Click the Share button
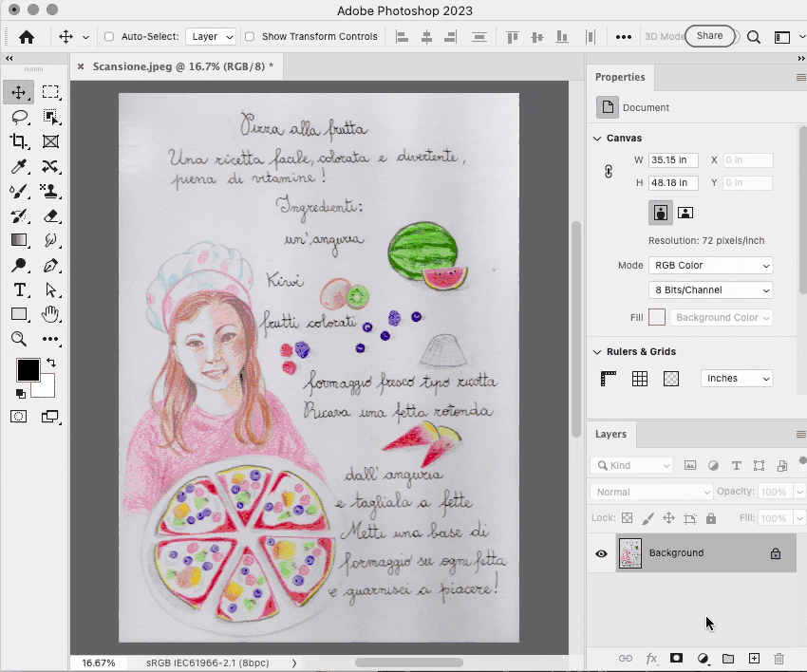 click(x=709, y=36)
